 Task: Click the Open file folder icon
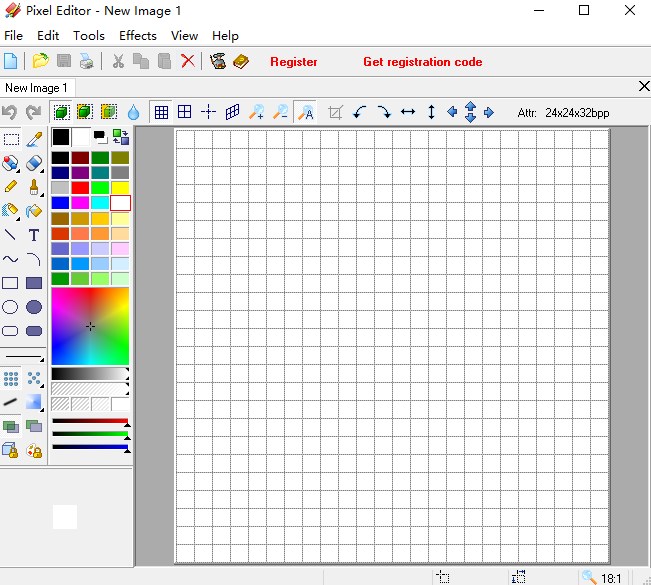40,62
